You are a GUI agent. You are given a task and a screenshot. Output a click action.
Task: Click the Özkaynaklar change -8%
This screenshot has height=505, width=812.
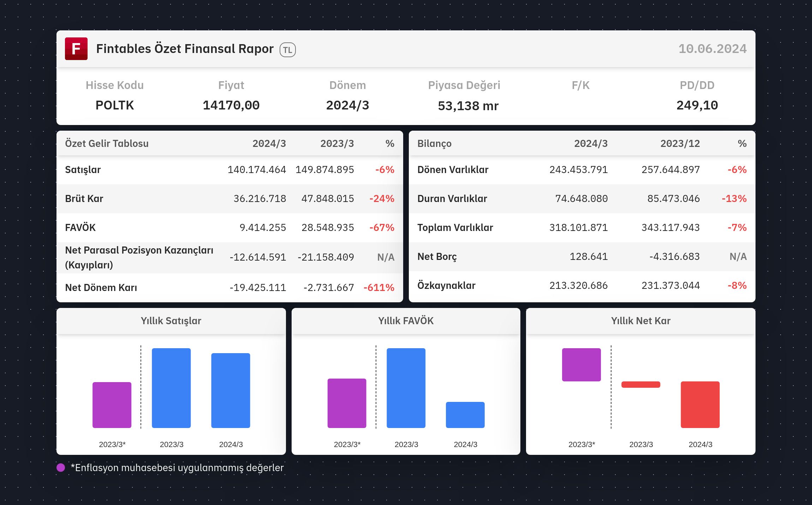[x=737, y=285]
